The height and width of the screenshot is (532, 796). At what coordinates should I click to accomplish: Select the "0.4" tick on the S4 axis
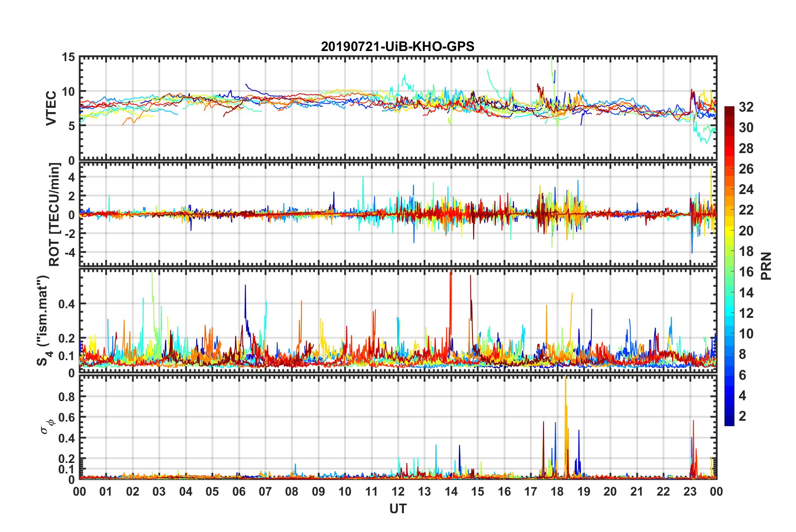67,304
